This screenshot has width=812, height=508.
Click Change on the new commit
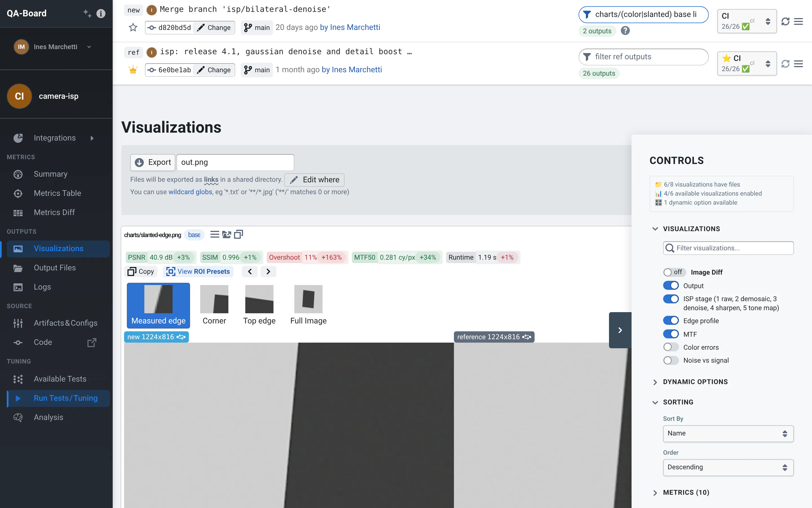coord(214,28)
